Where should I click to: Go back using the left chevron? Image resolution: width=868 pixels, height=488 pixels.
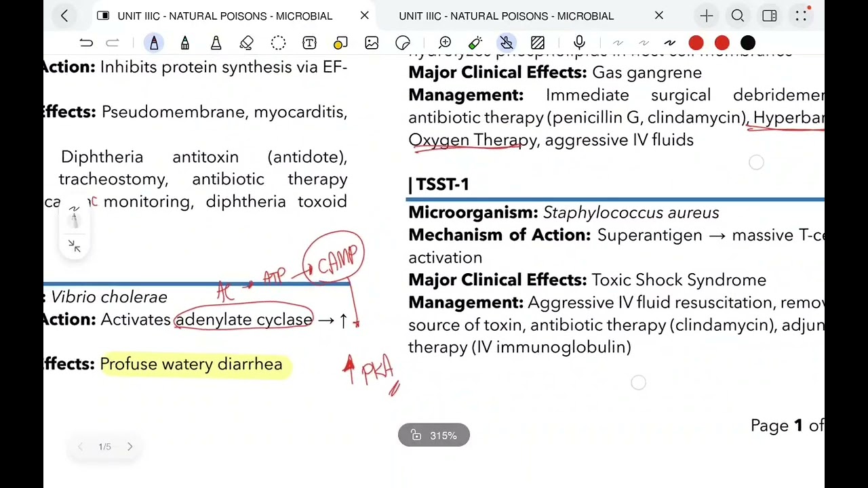[64, 16]
